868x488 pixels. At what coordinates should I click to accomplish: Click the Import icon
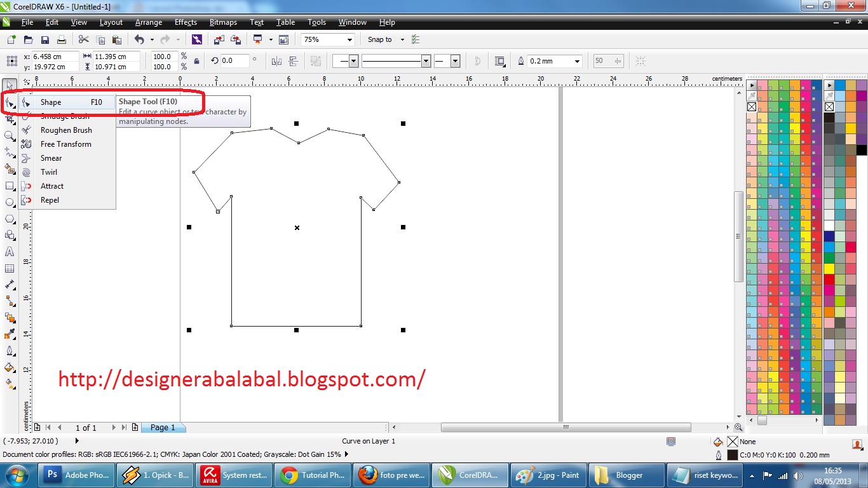pos(219,39)
